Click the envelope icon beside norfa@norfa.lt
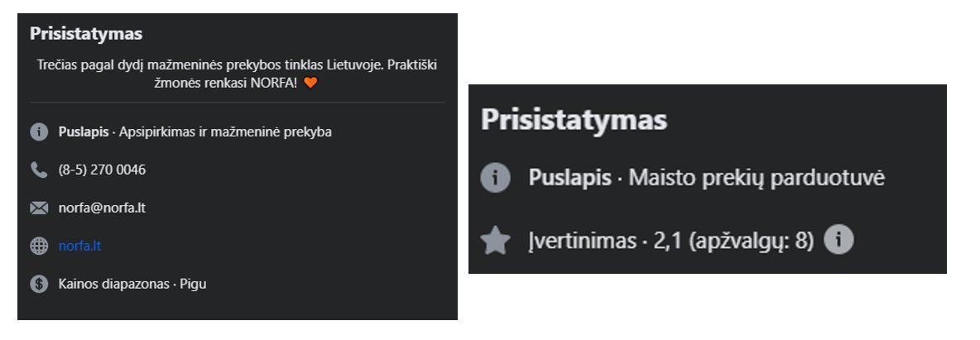980x340 pixels. click(x=39, y=208)
